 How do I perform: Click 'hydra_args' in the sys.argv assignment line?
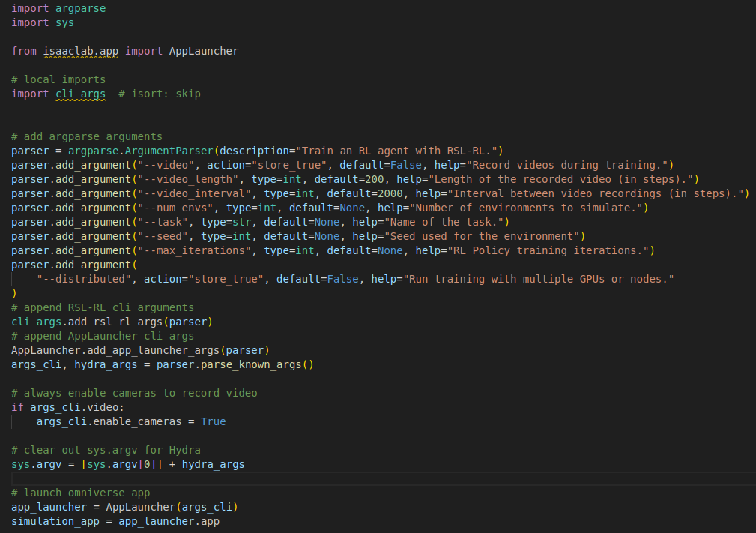click(x=213, y=464)
